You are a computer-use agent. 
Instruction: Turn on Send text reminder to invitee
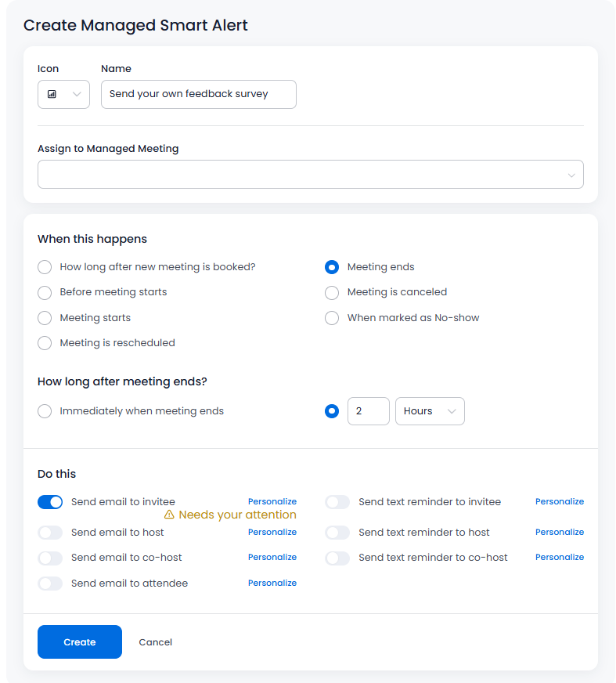(x=337, y=502)
